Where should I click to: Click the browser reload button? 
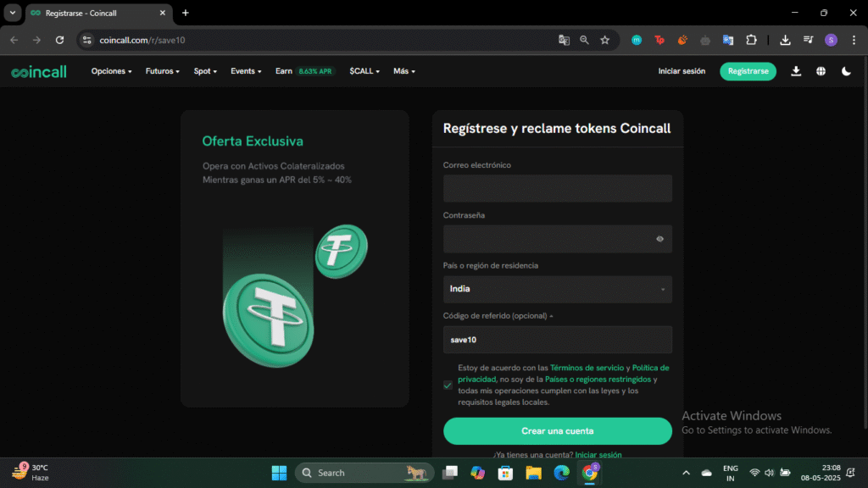pos(60,40)
